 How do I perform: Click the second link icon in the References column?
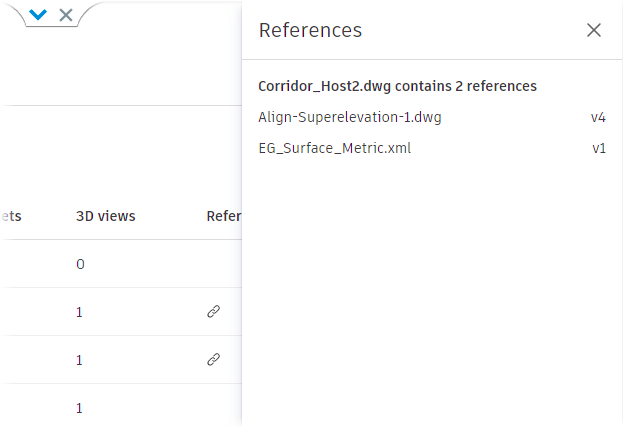coord(213,360)
